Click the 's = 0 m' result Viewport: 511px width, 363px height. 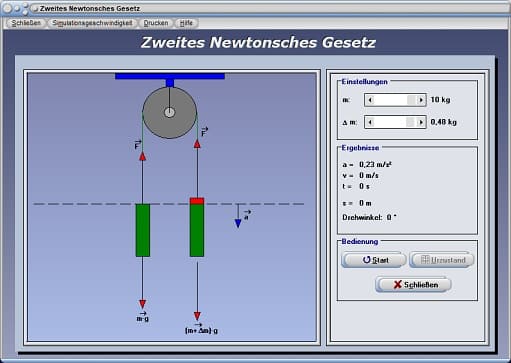click(357, 203)
